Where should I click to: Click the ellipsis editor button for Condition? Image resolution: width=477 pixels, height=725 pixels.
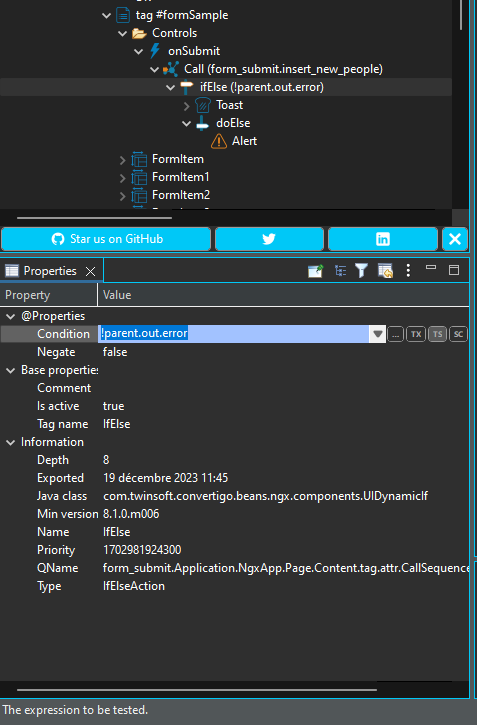(396, 334)
